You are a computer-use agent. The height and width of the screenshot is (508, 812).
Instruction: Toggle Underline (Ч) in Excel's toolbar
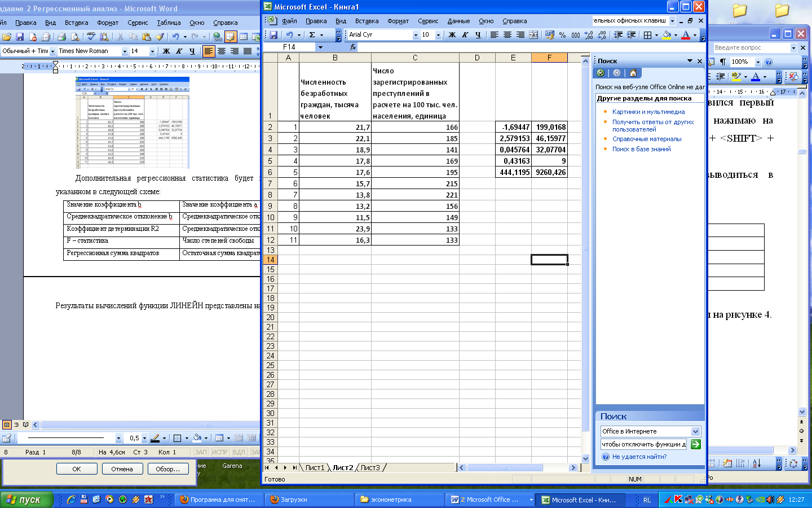click(x=478, y=35)
